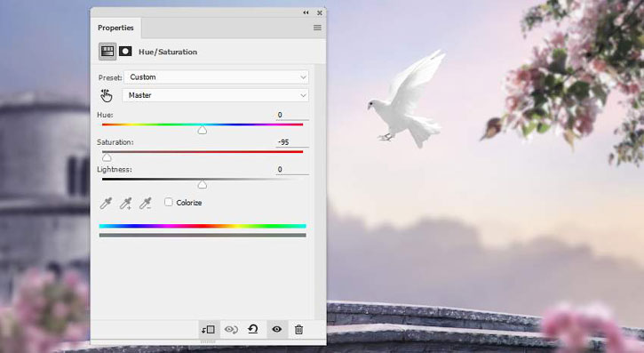Click the Hue value field

coord(292,115)
